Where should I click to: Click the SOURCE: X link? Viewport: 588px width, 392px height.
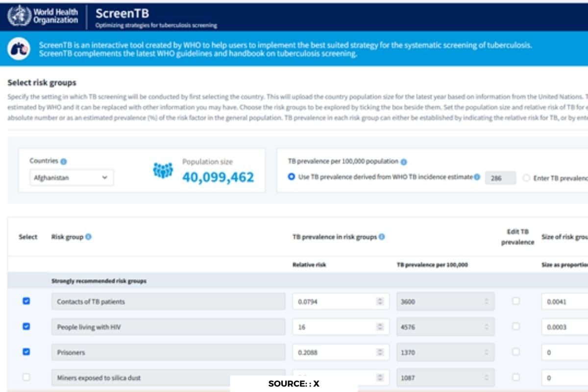click(x=293, y=384)
